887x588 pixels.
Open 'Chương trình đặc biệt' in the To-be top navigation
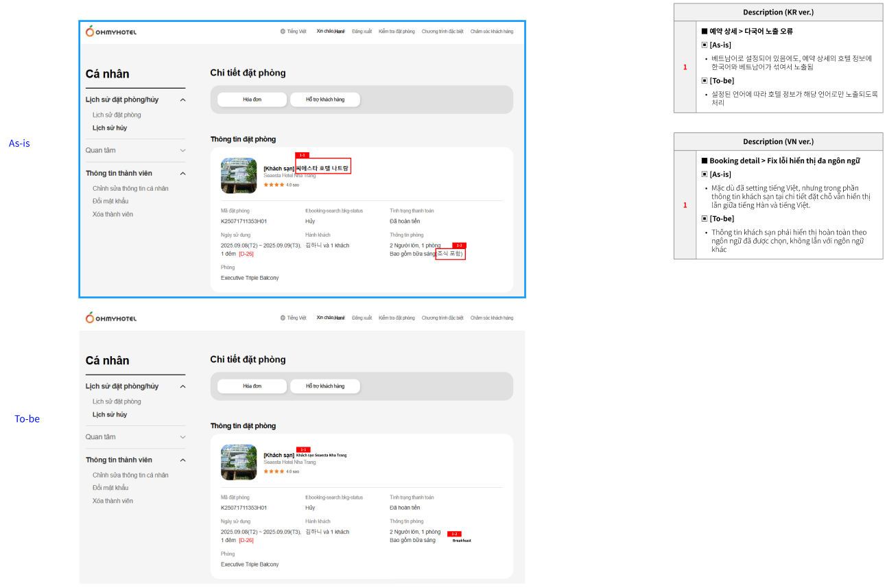click(x=442, y=318)
